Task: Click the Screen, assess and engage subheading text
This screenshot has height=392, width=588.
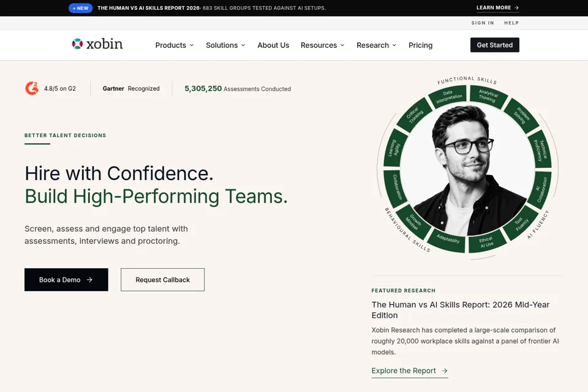Action: 106,235
